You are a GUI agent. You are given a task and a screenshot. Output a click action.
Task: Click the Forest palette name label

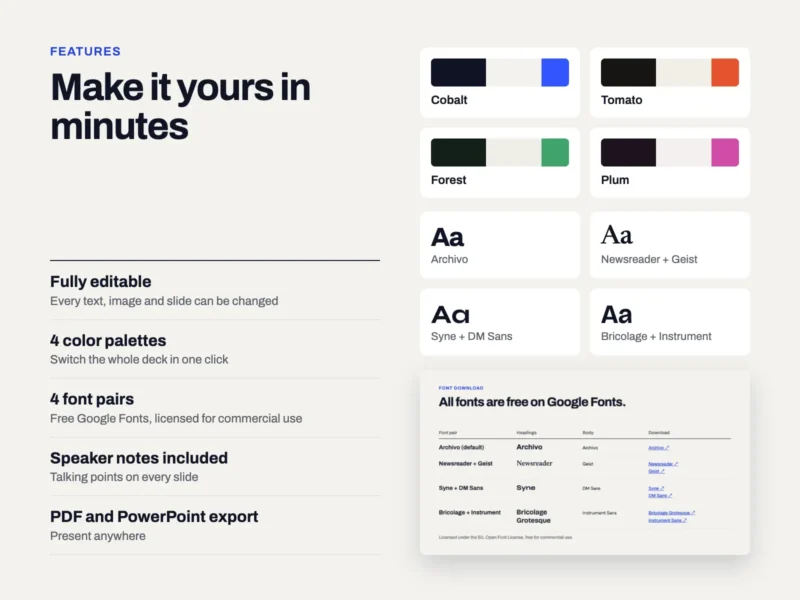coord(448,180)
